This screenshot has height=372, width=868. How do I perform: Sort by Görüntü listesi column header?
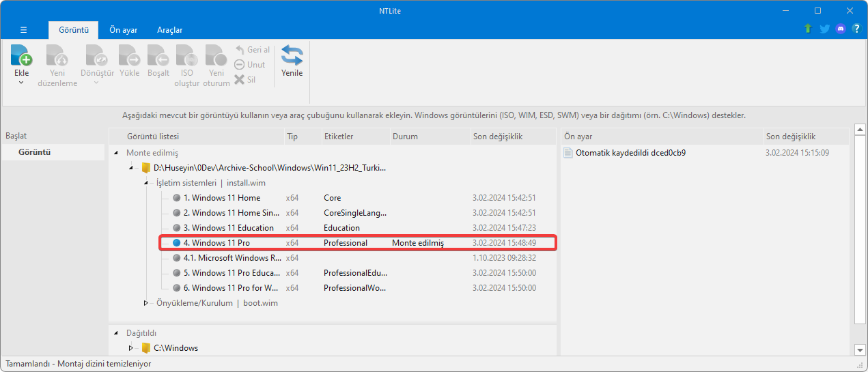pos(196,137)
